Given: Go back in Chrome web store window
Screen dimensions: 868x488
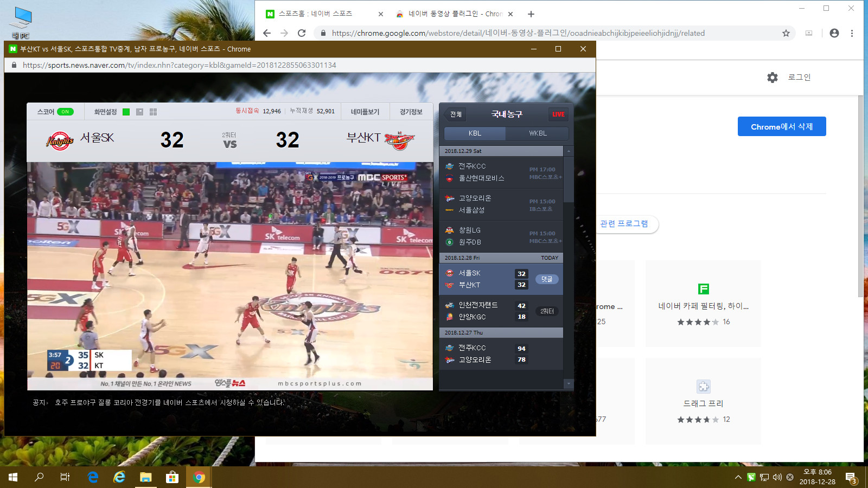Looking at the screenshot, I should pyautogui.click(x=267, y=33).
